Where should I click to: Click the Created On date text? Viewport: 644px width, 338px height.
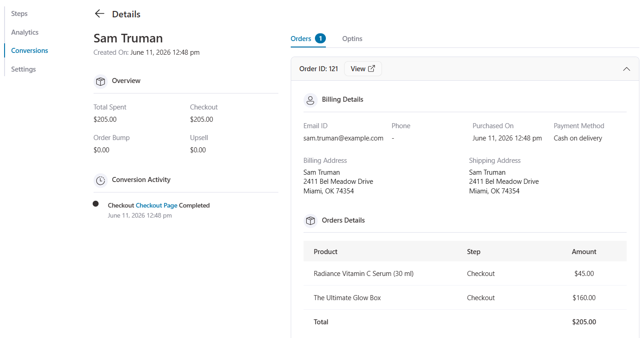(x=165, y=52)
